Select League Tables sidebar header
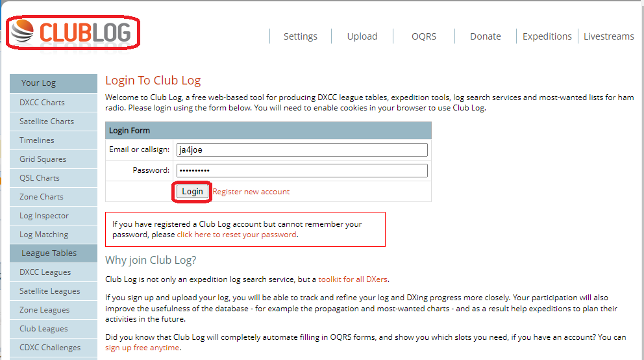This screenshot has height=360, width=644. [x=53, y=253]
